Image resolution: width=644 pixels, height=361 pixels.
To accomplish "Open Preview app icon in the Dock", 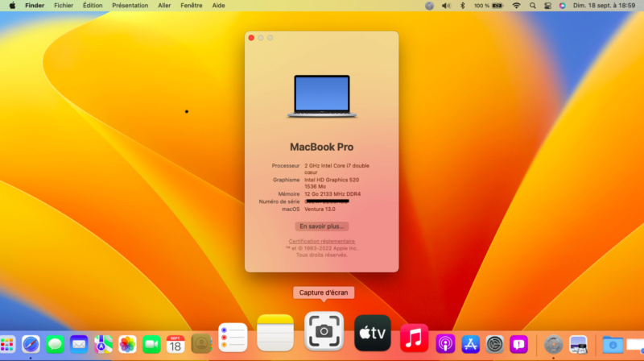I will pos(578,344).
